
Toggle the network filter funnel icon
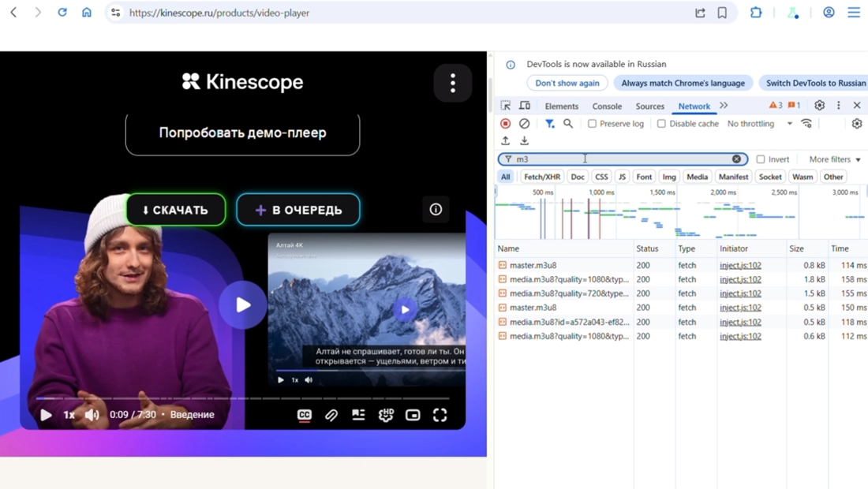tap(549, 123)
